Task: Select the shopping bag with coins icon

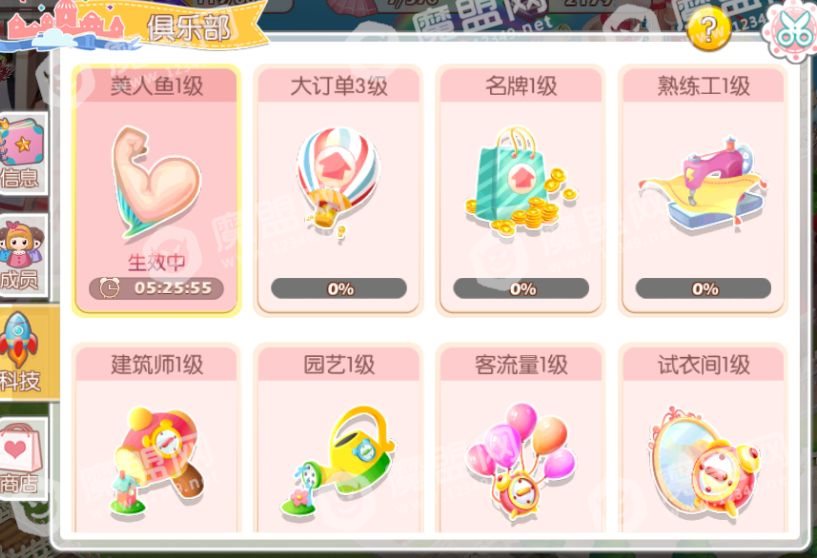Action: [521, 182]
